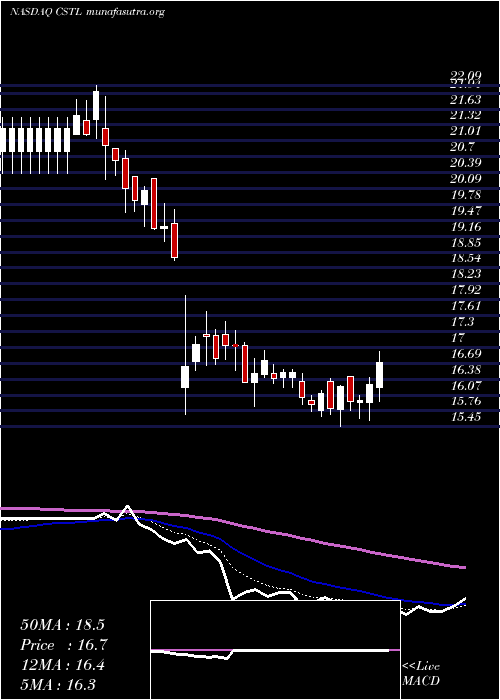500x700 pixels.
Task: Click the Price : 16.7 readout
Action: click(x=64, y=645)
